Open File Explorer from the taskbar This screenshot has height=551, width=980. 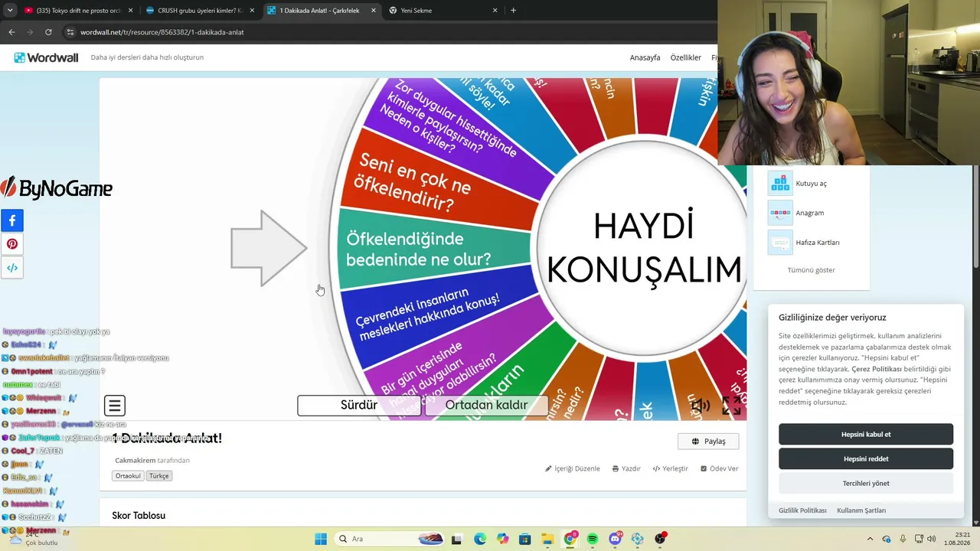click(x=547, y=539)
